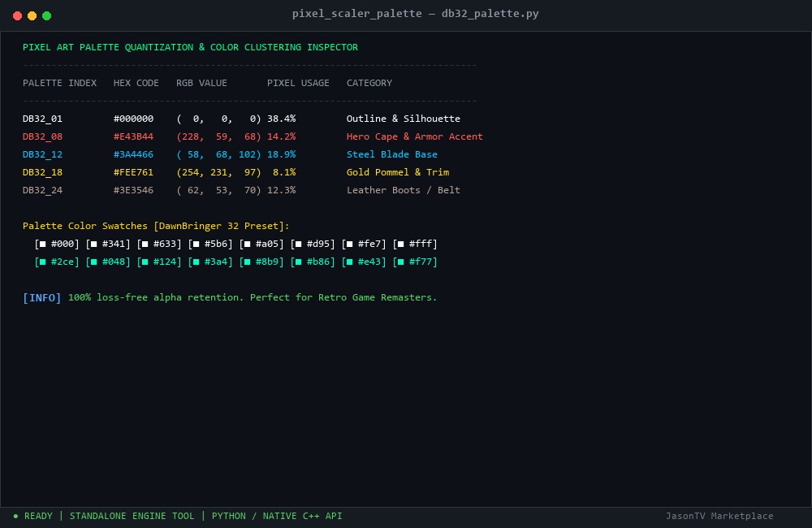
Task: Click the Steel Blade Base category
Action: (x=392, y=154)
